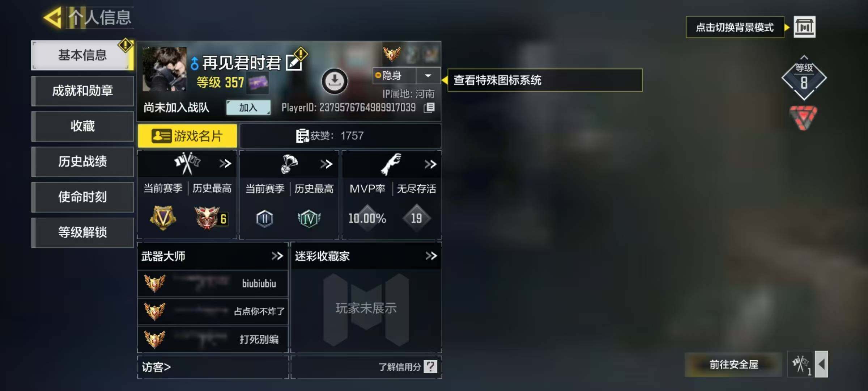Click the red triangular badge icon
The image size is (868, 391).
804,117
